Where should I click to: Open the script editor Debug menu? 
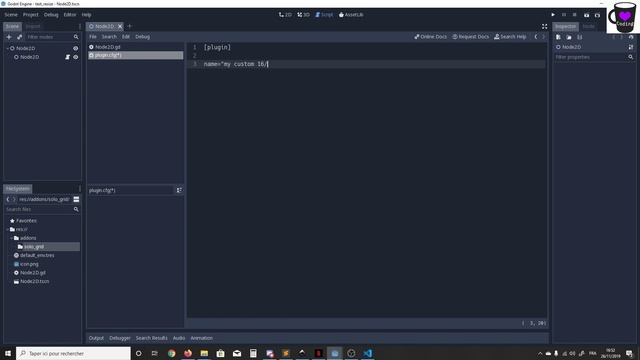pyautogui.click(x=142, y=37)
